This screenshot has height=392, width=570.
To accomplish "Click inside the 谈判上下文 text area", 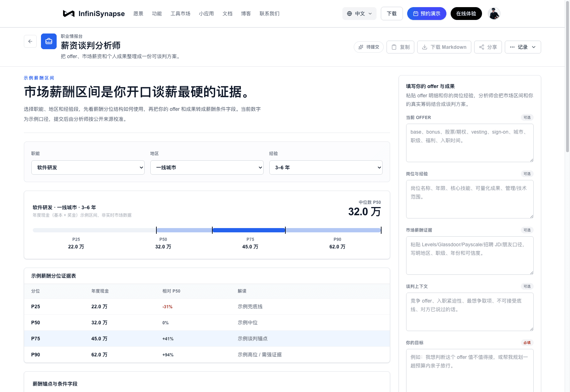I will 470,312.
